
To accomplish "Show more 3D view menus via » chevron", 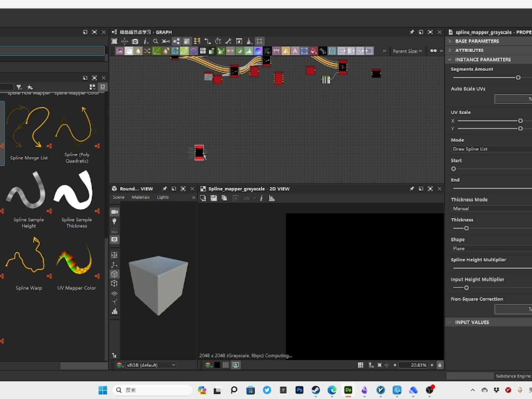I will (x=194, y=198).
